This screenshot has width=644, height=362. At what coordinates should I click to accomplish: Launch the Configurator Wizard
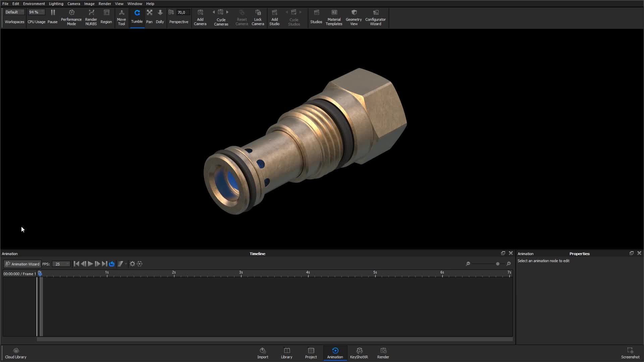click(x=375, y=17)
